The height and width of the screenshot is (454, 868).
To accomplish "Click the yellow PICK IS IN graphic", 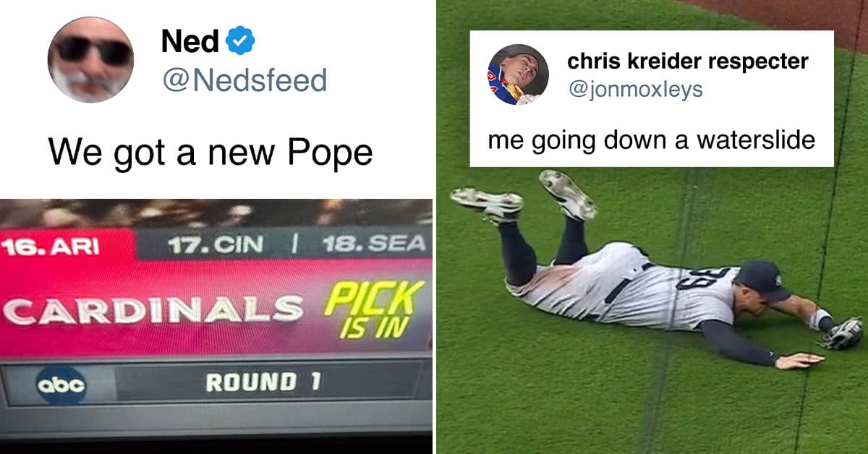I will [x=373, y=309].
